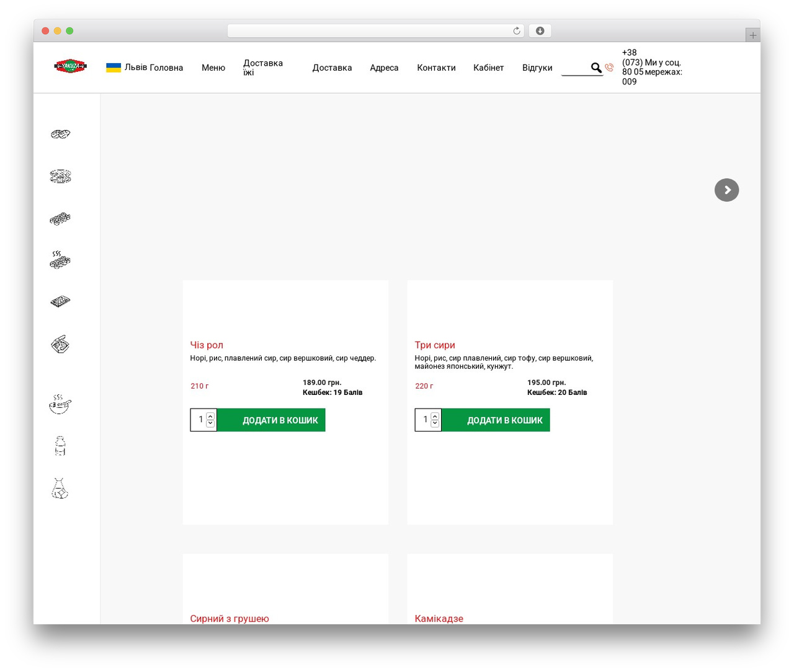Click the Ми у соц. мережах text
794x672 pixels.
point(663,67)
